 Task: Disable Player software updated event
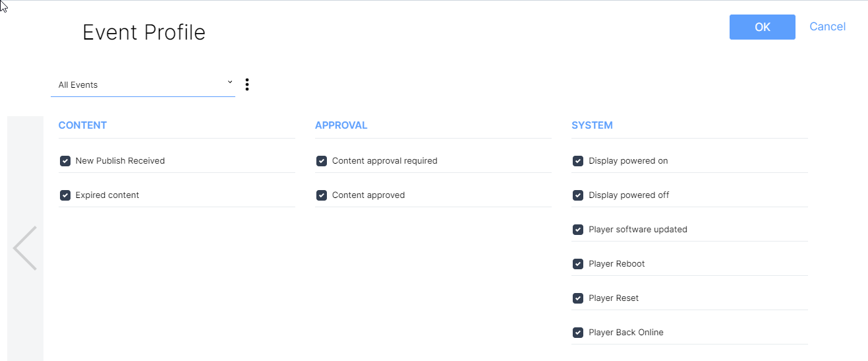coord(578,230)
